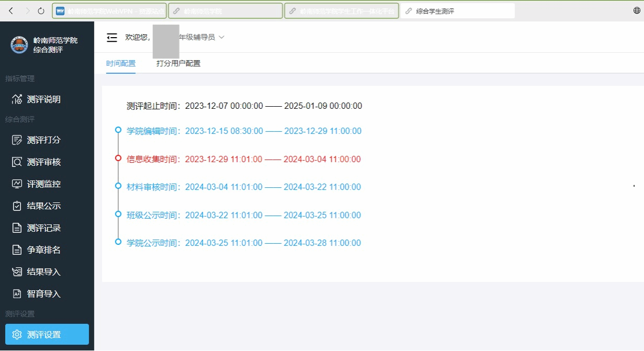Click the 测评说明 sidebar icon
644x351 pixels.
click(17, 99)
